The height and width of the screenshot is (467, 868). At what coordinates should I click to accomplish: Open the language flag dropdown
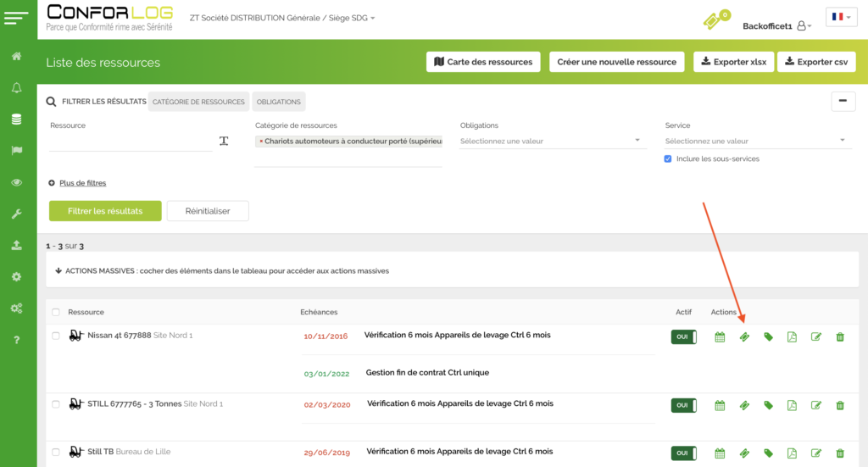coord(841,17)
